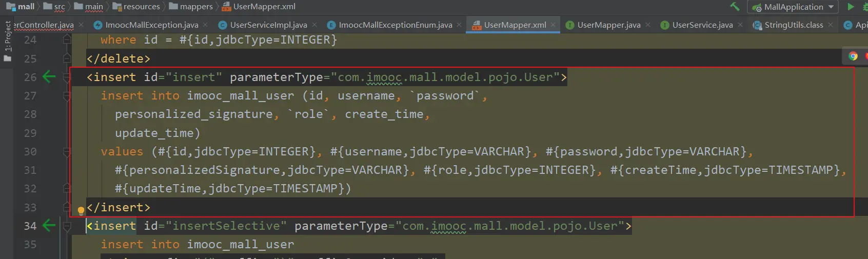Click "#{personalizedSignature,jdbcType=VARCHAR}" on line 31
The width and height of the screenshot is (868, 259).
[262, 170]
